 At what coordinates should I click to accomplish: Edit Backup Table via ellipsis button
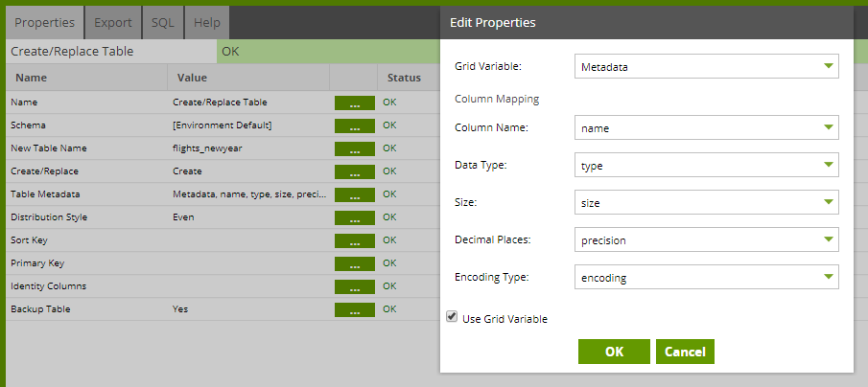pos(355,309)
